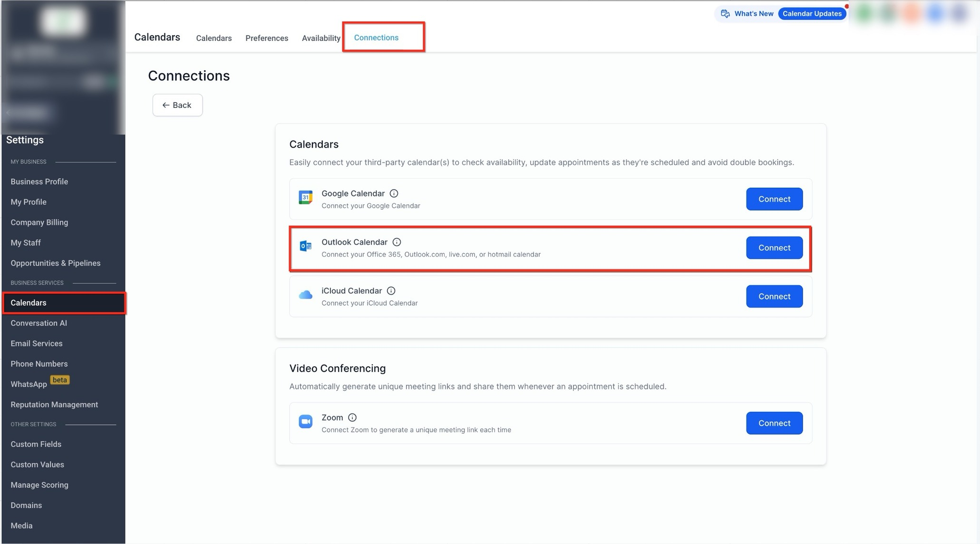Click the Zoom camera icon

pyautogui.click(x=305, y=421)
